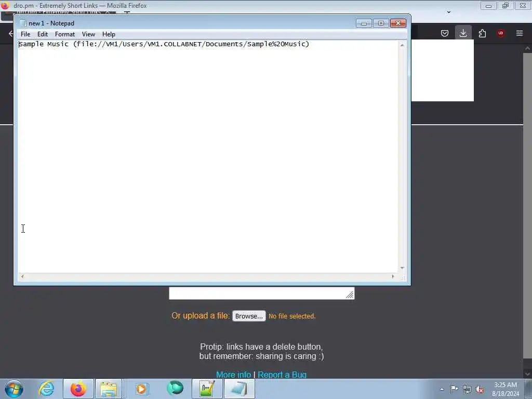This screenshot has height=399, width=532.
Task: Open the View menu in Notepad
Action: click(88, 34)
